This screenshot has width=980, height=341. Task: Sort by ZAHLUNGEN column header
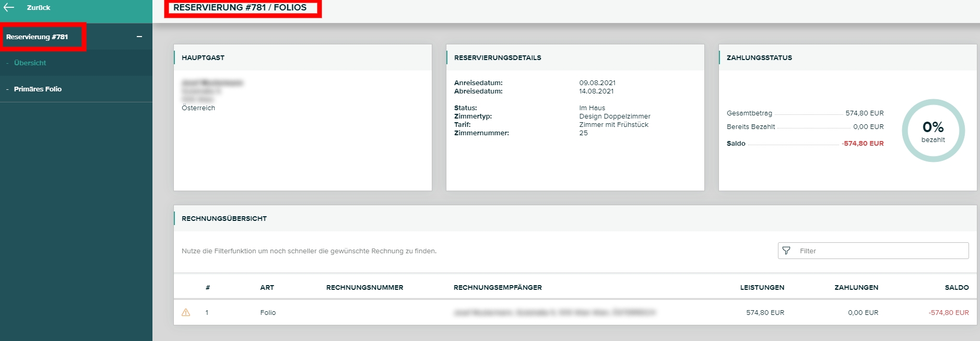(856, 287)
